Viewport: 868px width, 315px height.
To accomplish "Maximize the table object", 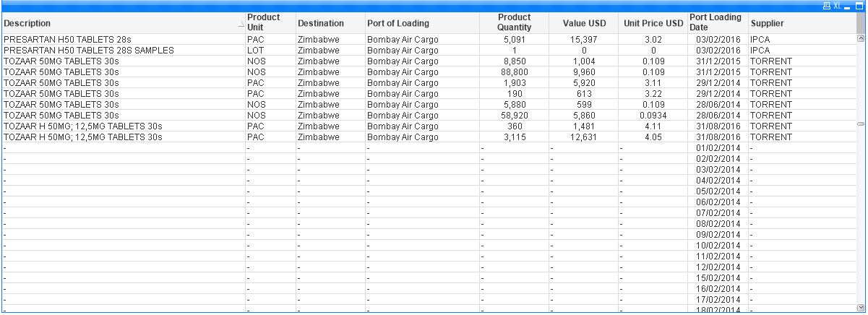I will click(x=859, y=6).
